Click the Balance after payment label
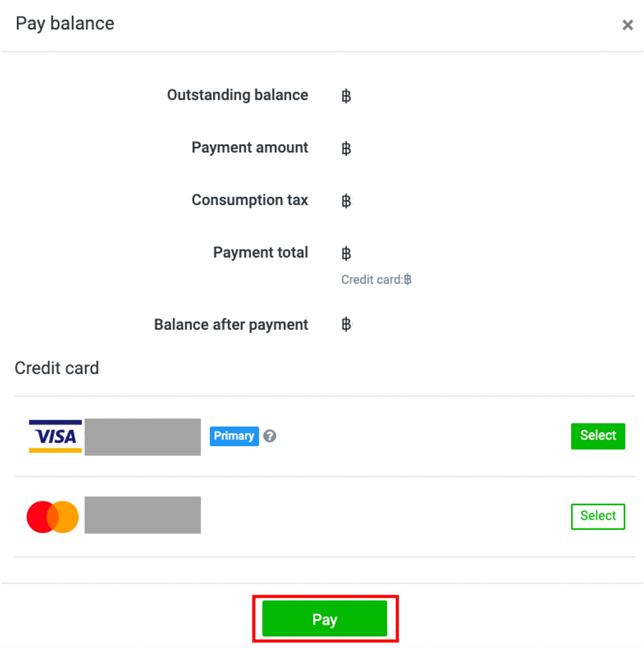The image size is (644, 648). pos(231,325)
